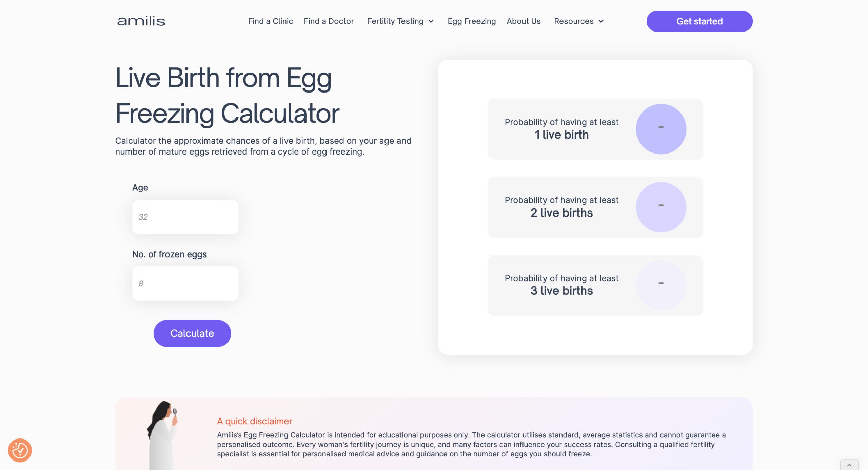Viewport: 868px width, 470px height.
Task: Click the Resources chevron arrow
Action: click(601, 21)
